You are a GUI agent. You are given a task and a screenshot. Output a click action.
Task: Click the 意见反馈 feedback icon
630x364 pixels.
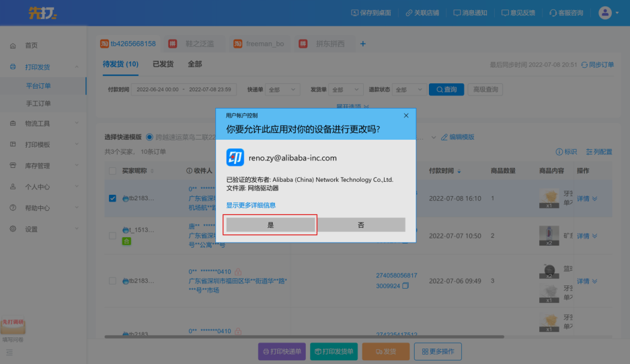505,13
